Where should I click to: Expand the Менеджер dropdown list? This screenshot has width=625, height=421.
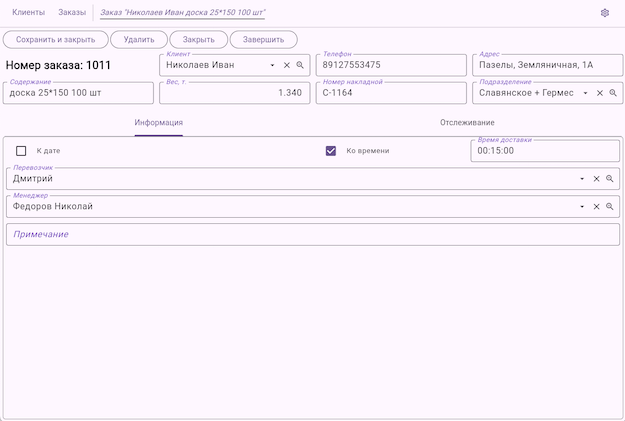click(x=582, y=207)
